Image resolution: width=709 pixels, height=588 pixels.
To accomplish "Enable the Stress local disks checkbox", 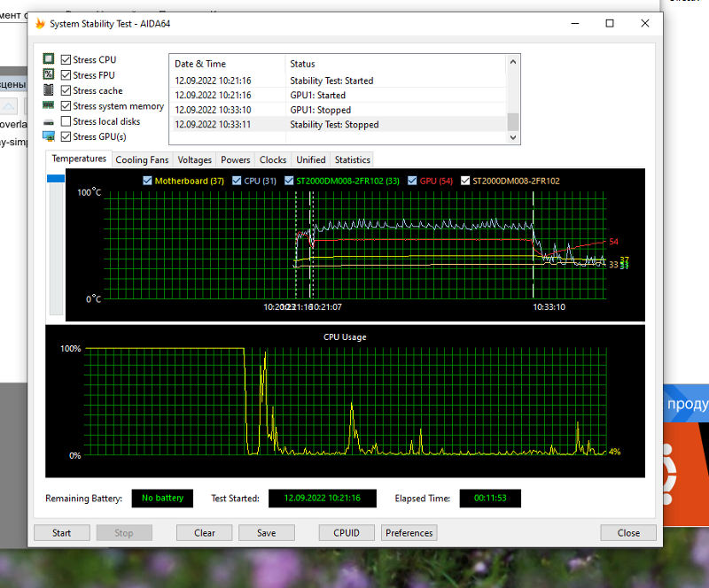I will [66, 121].
